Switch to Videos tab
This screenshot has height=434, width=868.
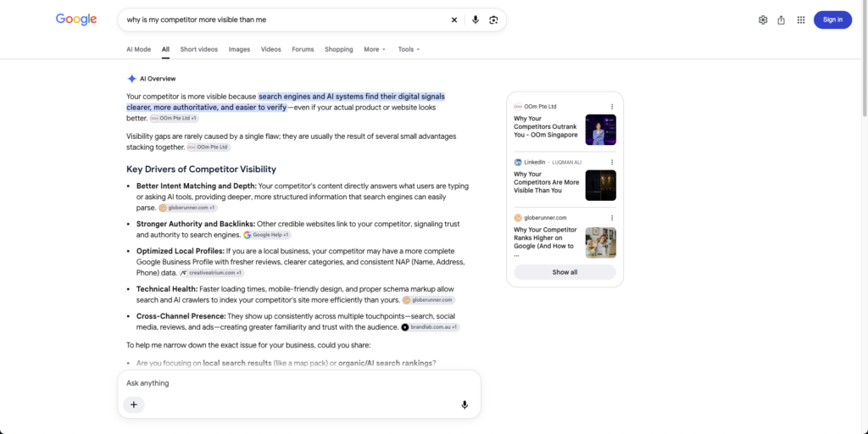coord(270,49)
